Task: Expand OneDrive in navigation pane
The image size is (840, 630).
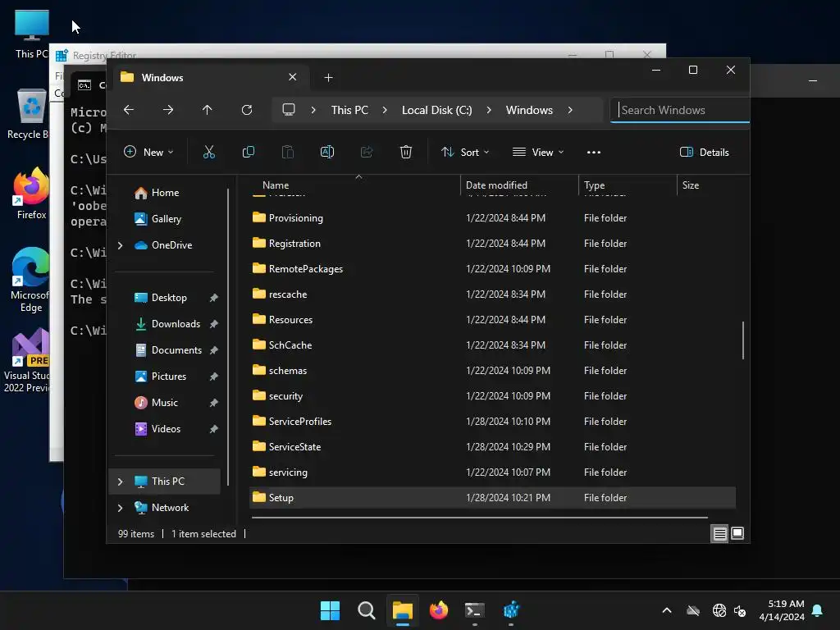Action: tap(121, 245)
